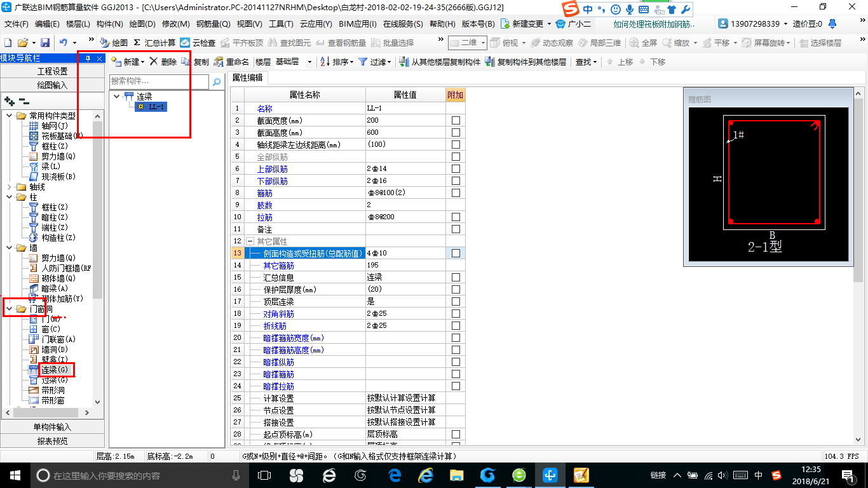The height and width of the screenshot is (488, 868).
Task: Toggle the 附加 checkbox for 保护层厚度(mm)
Action: click(x=456, y=289)
